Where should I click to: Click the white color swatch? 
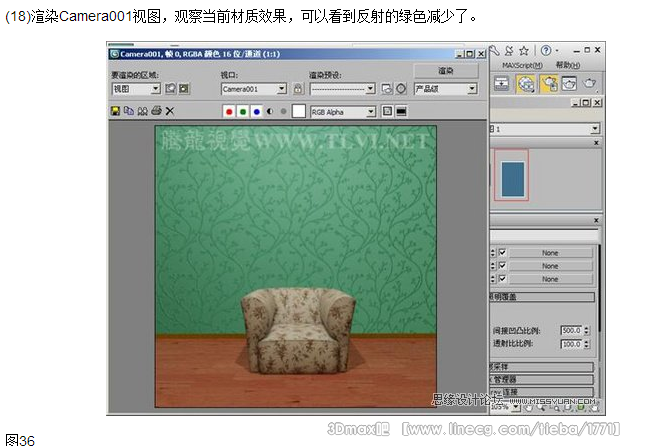[298, 111]
